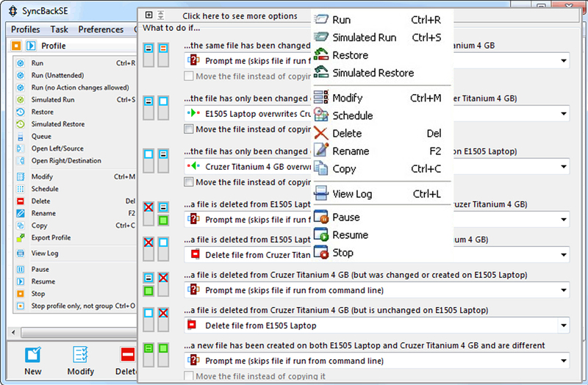Open Cruzer Titanium 4 GB overwrites dropdown
The height and width of the screenshot is (385, 588).
pyautogui.click(x=564, y=167)
